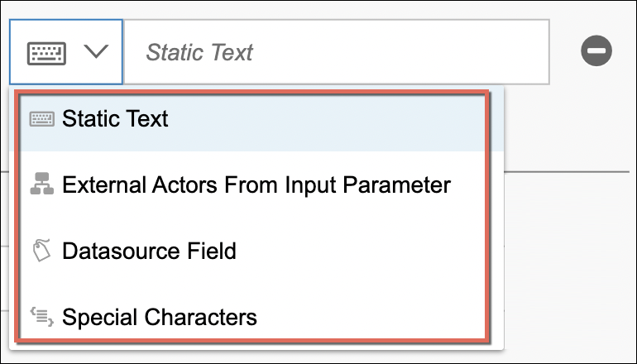The width and height of the screenshot is (637, 364).
Task: Remove the row with the minus icon
Action: point(596,52)
